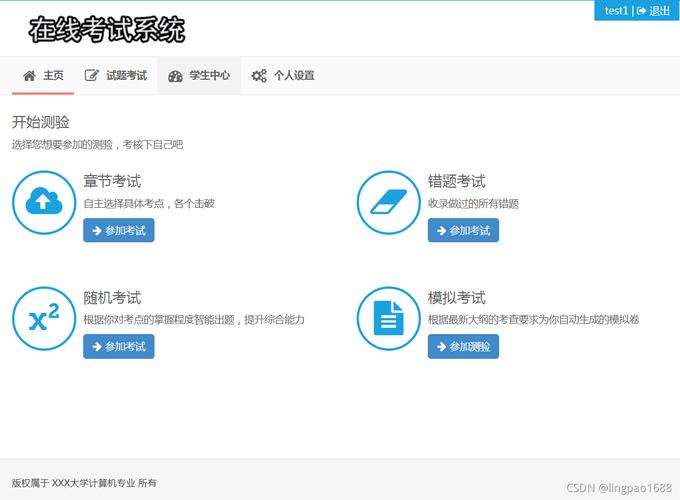Screen dimensions: 680x500
Task: Click the edit pencil icon beside 试题考试
Action: [x=92, y=76]
